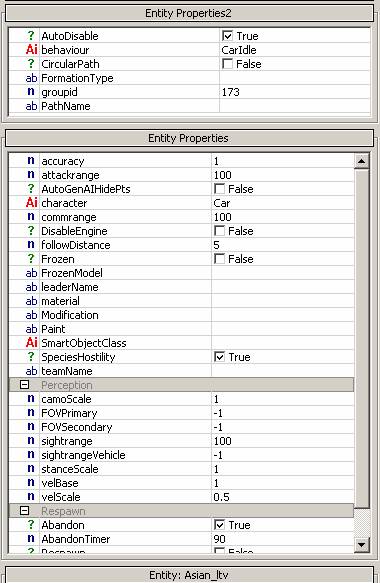Click the question-mark icon next to AutoDisable

pyautogui.click(x=31, y=36)
